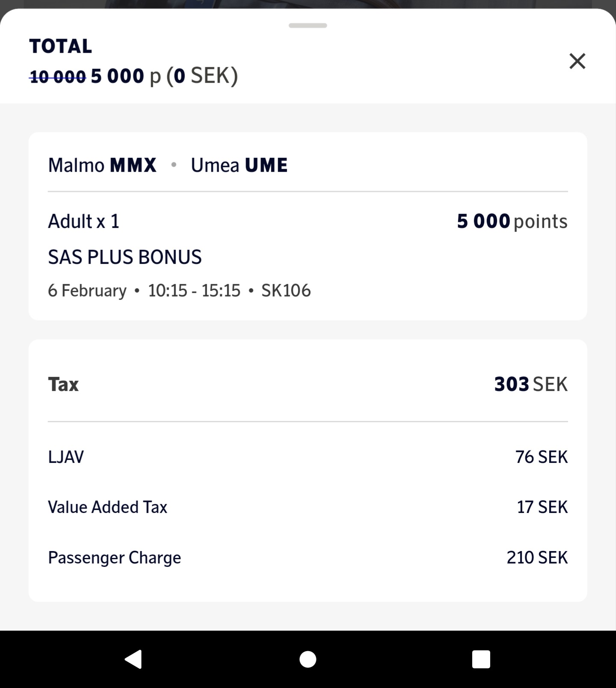Tap the 6 February flight date

point(87,291)
